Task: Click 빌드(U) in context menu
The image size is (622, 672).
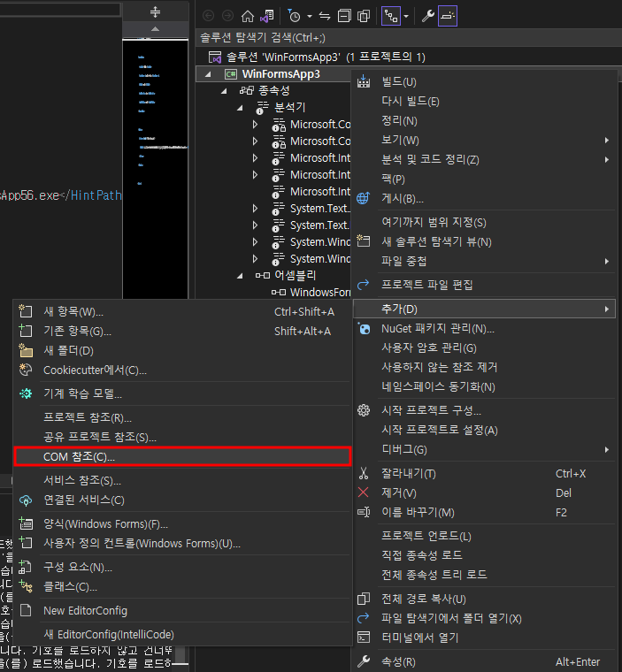Action: (484, 82)
